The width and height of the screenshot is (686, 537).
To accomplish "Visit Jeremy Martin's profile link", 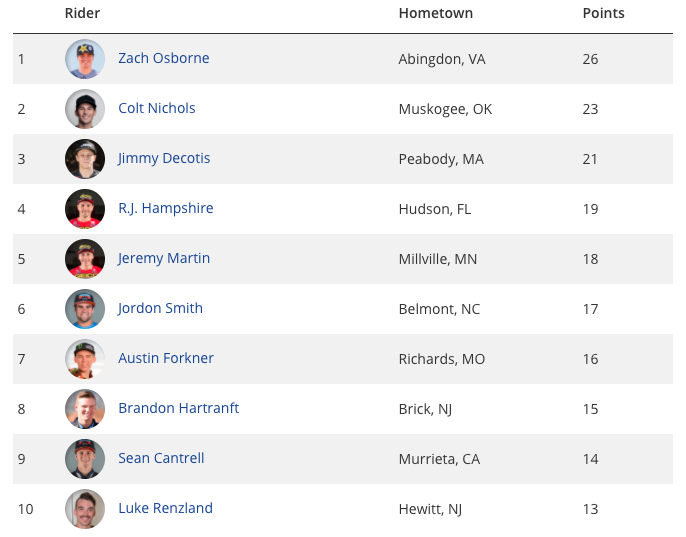I will (164, 258).
